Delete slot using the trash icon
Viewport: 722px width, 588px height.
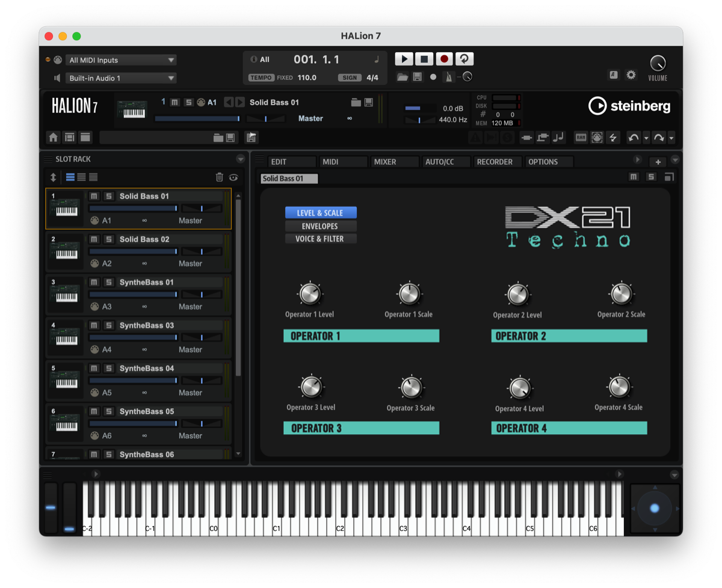(220, 177)
